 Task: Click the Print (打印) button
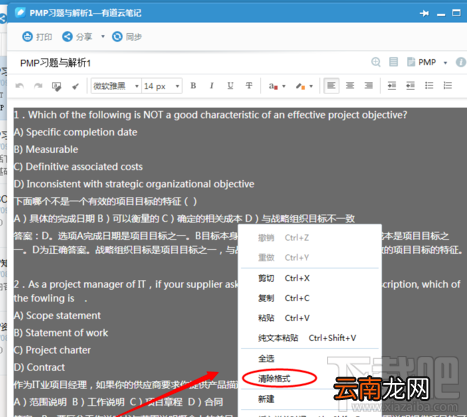(x=37, y=36)
